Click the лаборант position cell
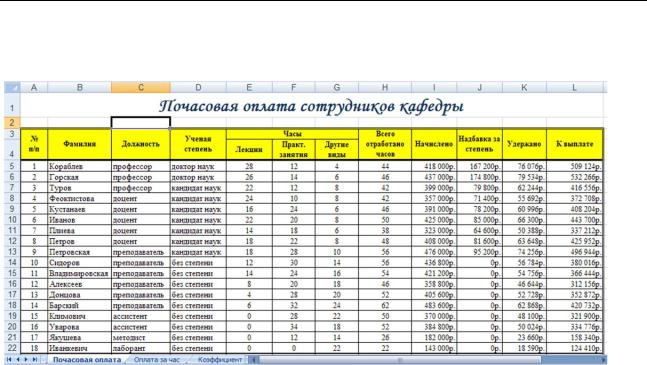This screenshot has height=365, width=647. pos(141,348)
